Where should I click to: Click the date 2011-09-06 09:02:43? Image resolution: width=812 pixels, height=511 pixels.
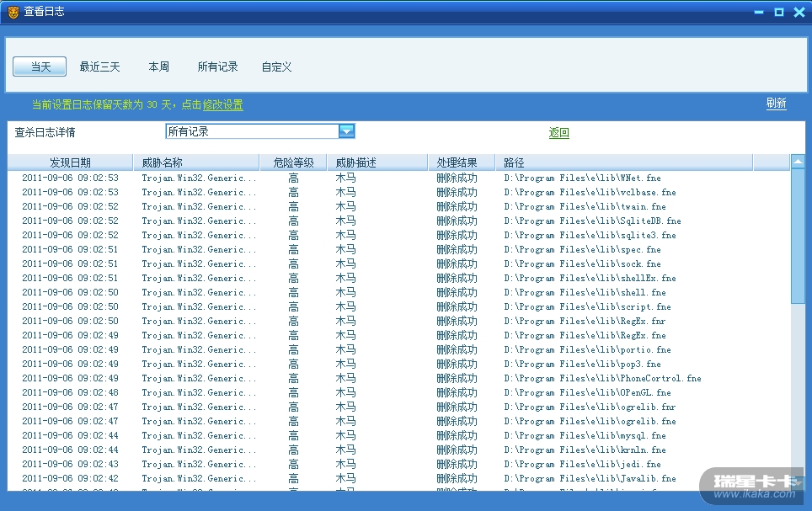click(x=70, y=465)
